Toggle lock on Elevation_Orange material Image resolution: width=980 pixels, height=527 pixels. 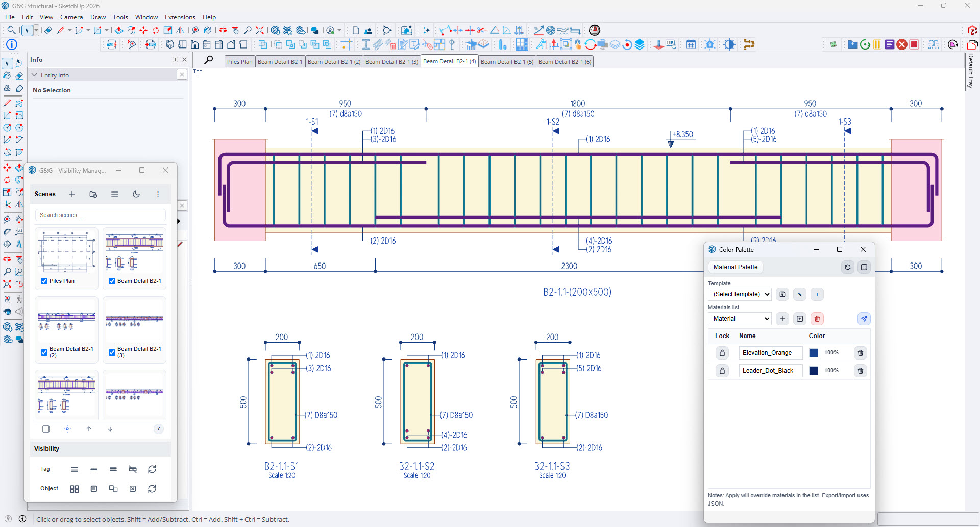coord(722,353)
